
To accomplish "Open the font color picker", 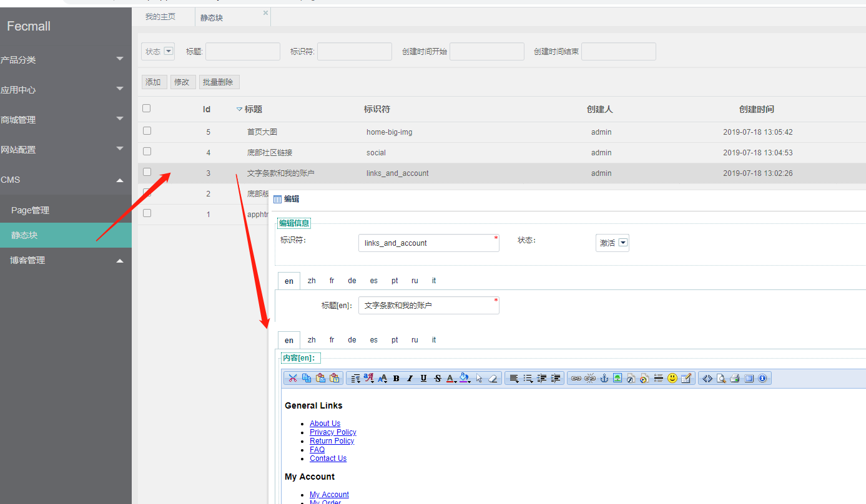I will pos(451,378).
